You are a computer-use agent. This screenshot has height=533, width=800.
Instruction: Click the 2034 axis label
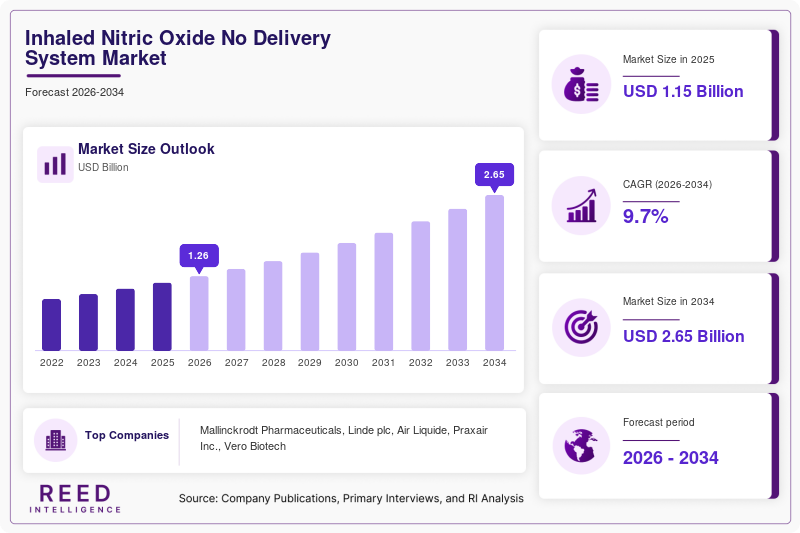tap(494, 363)
